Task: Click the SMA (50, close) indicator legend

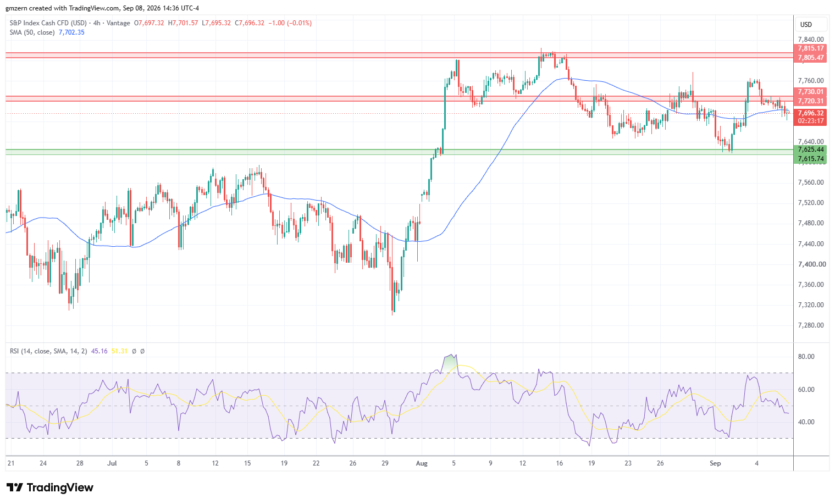Action: [x=32, y=32]
